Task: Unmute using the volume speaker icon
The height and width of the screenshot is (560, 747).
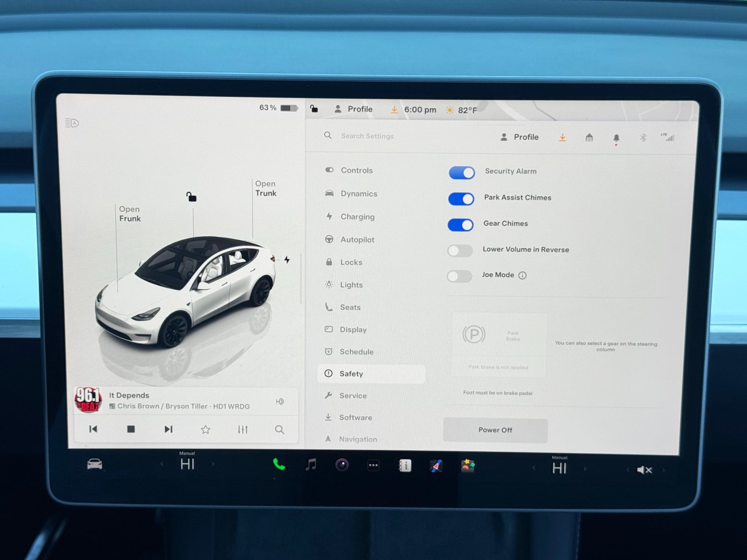Action: pyautogui.click(x=644, y=470)
